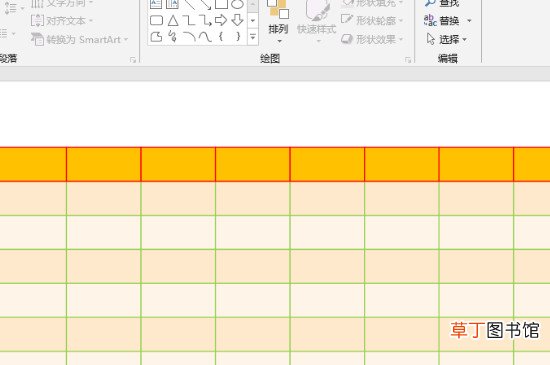Expand the 替换 dropdown arrow
Image resolution: width=550 pixels, height=365 pixels.
(x=469, y=21)
